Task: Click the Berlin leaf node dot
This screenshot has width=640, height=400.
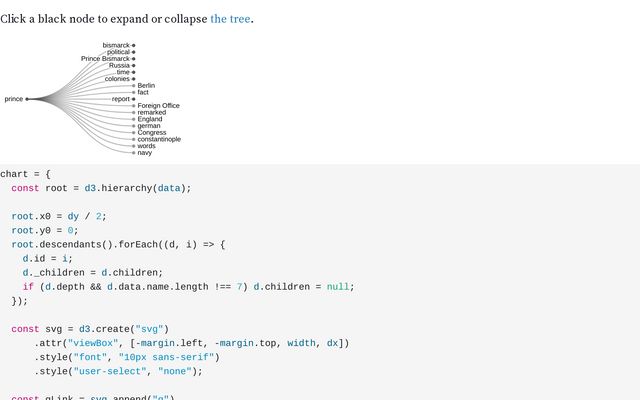Action: (x=134, y=86)
